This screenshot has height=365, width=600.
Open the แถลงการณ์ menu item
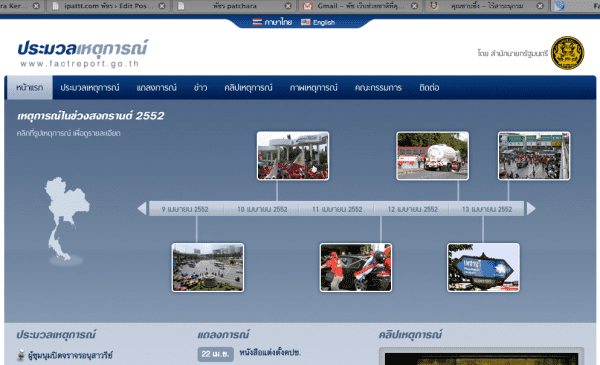(157, 88)
